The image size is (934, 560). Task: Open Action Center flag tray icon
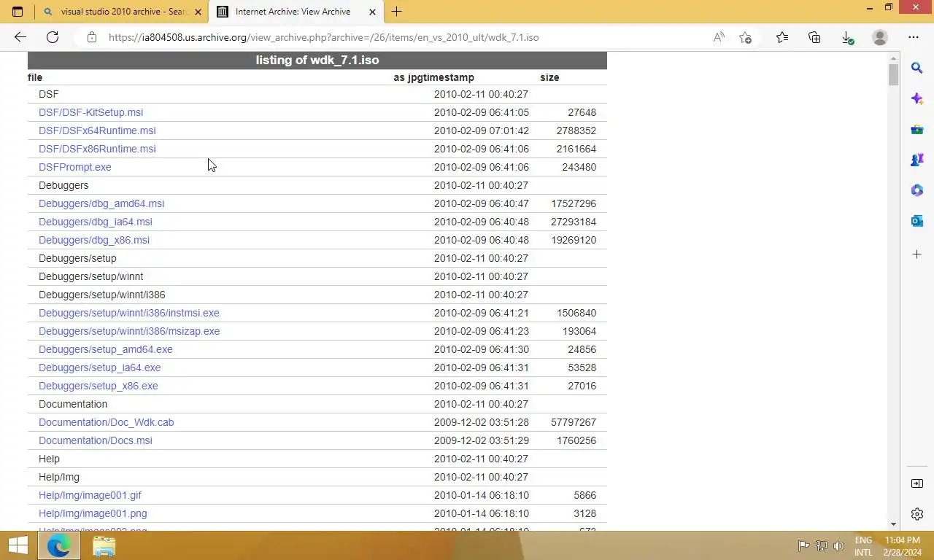click(x=803, y=545)
